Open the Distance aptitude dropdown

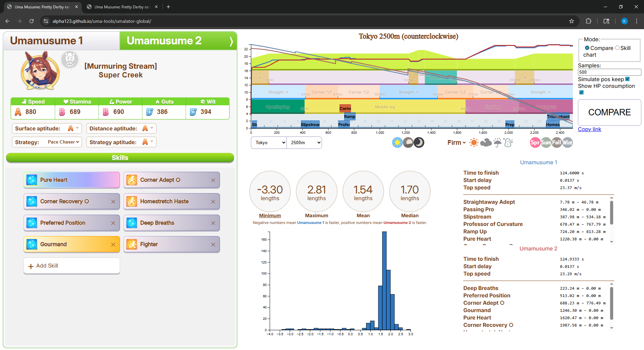coord(148,128)
